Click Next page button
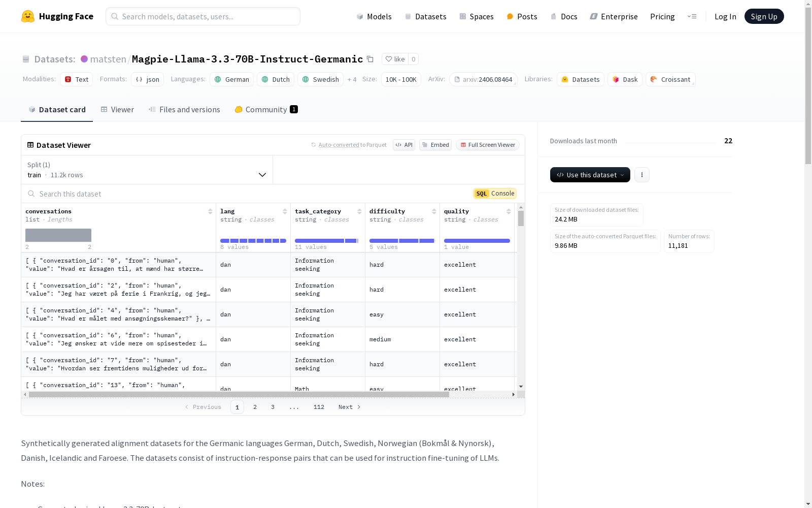 [349, 407]
